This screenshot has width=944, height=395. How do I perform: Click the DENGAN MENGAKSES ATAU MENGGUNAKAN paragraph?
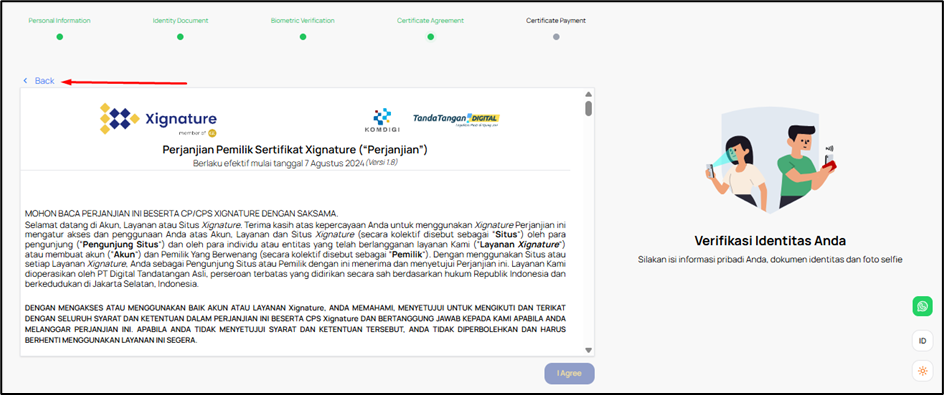[295, 323]
